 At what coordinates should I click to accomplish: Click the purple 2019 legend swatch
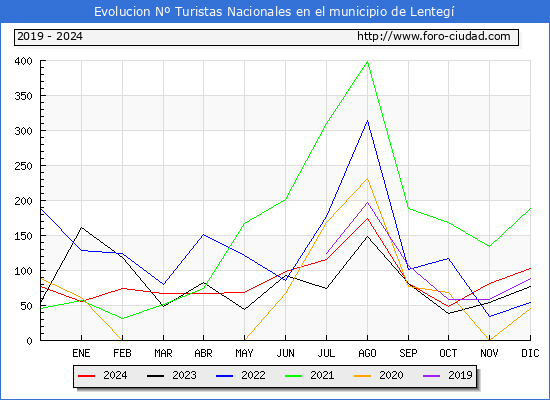(x=431, y=376)
